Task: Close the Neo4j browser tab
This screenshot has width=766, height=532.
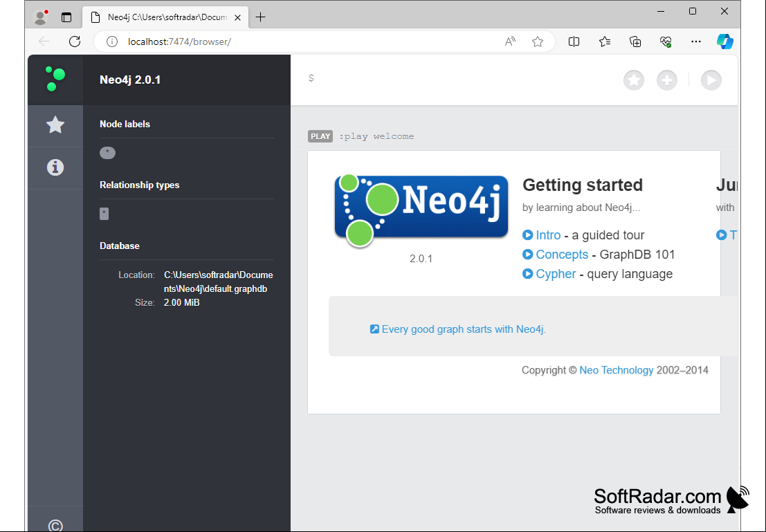Action: tap(237, 17)
